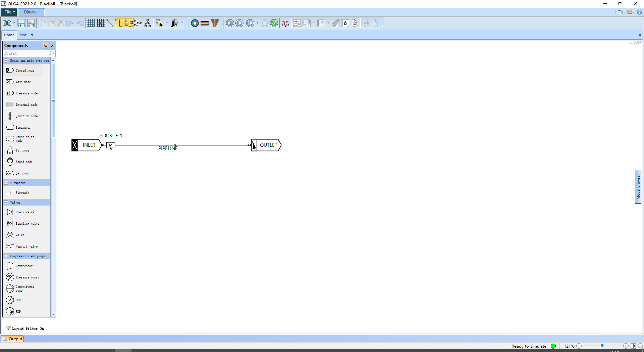Select the Blackoil tab
This screenshot has height=352, width=644.
(31, 12)
